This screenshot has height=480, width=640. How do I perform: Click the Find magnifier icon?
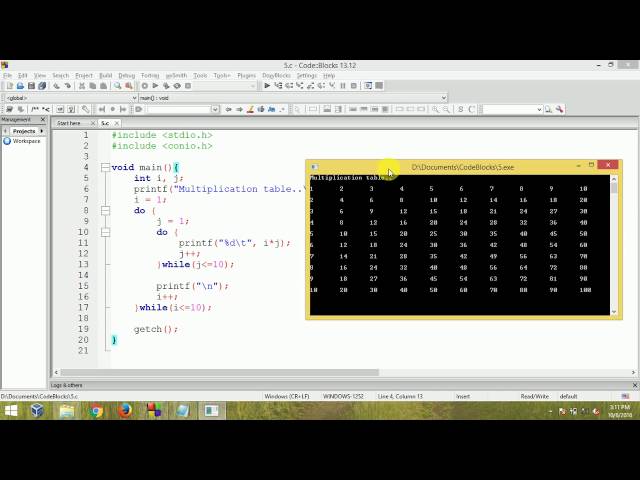[x=118, y=86]
